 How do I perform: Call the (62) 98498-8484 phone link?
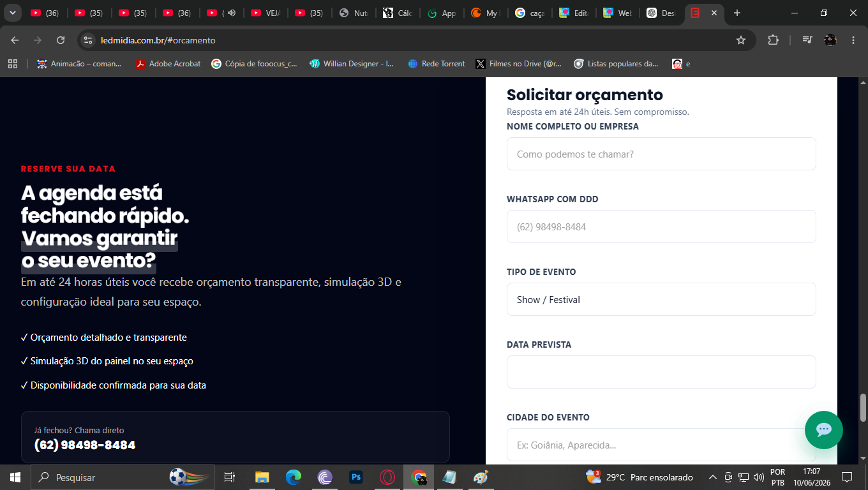tap(85, 445)
